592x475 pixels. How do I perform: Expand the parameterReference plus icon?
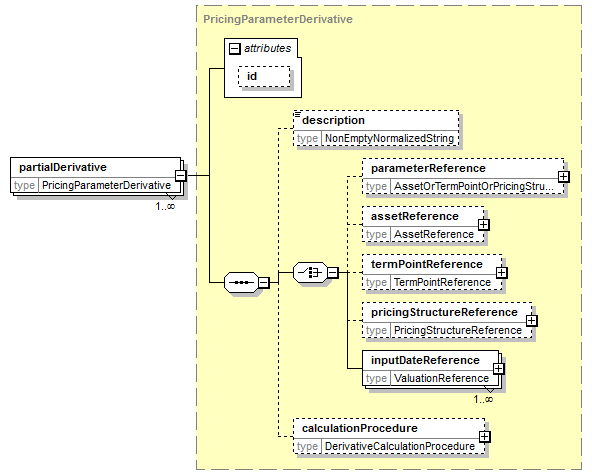tap(563, 177)
